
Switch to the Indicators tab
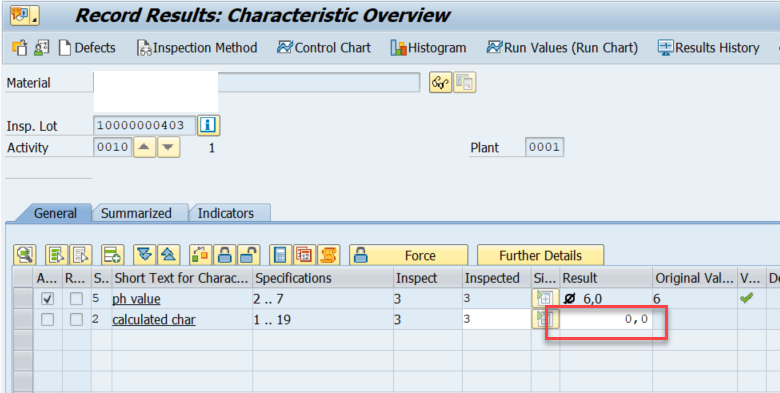click(226, 213)
